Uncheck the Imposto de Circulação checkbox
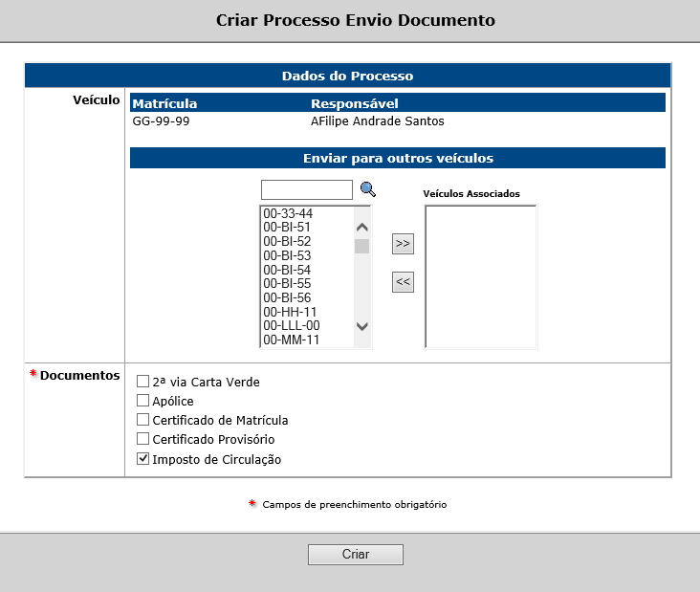Image resolution: width=700 pixels, height=592 pixels. (x=142, y=458)
